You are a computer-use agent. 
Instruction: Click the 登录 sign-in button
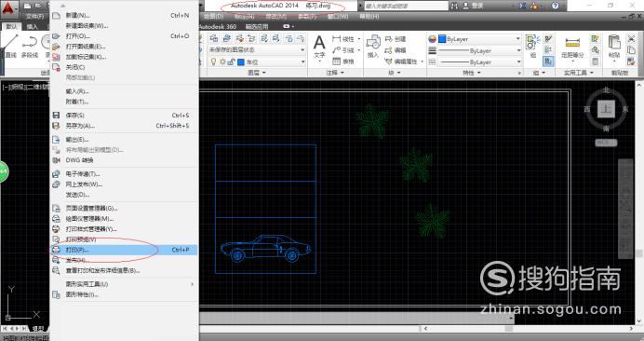coord(473,6)
